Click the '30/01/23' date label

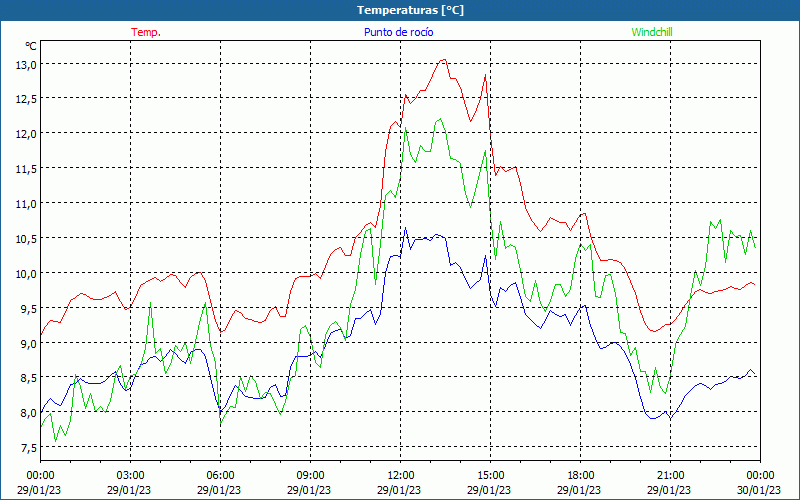[x=759, y=490]
